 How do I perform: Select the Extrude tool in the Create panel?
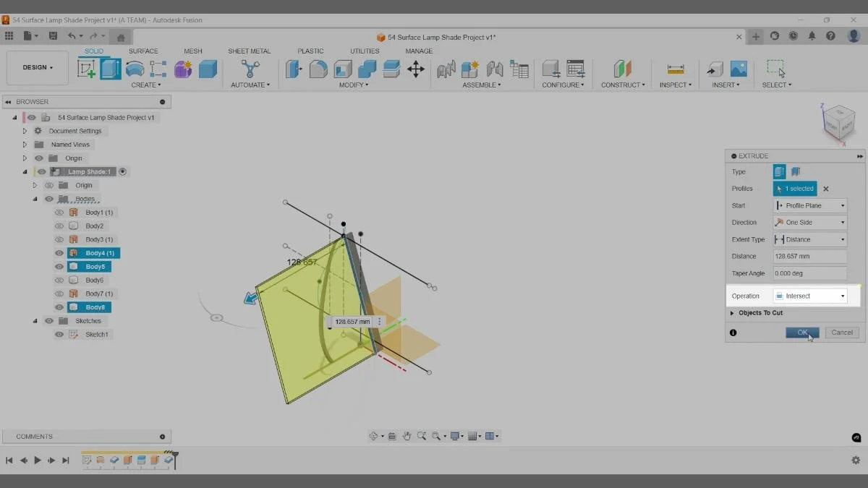click(111, 69)
